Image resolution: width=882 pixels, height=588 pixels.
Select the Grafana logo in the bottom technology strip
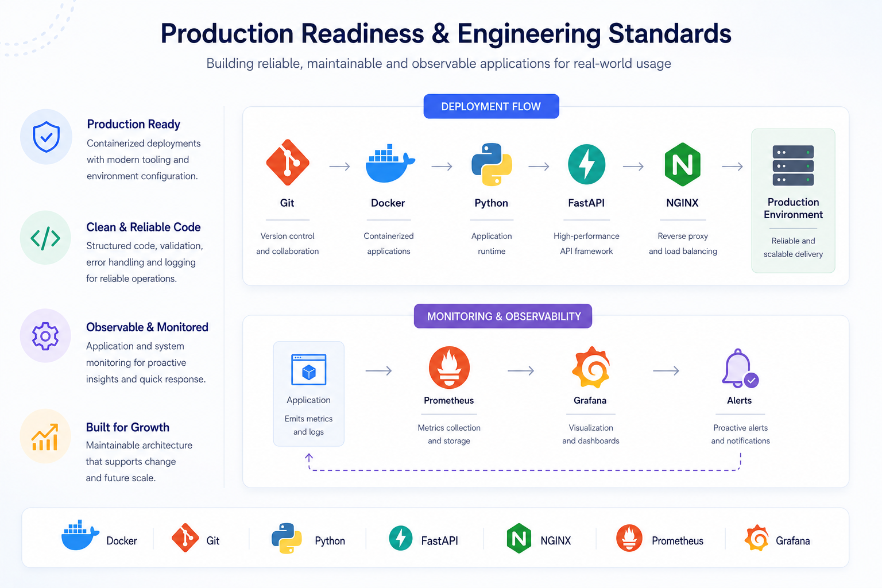(x=757, y=538)
